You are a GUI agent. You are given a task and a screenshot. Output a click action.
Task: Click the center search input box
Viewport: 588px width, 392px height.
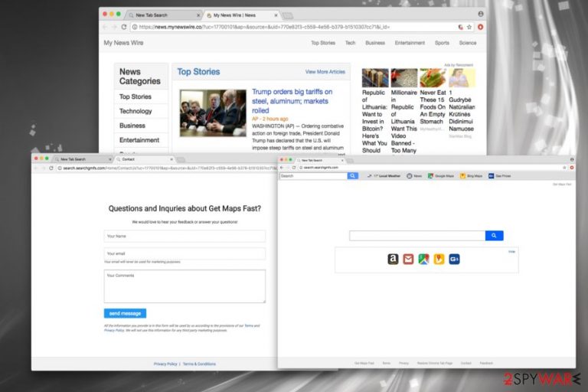point(417,236)
